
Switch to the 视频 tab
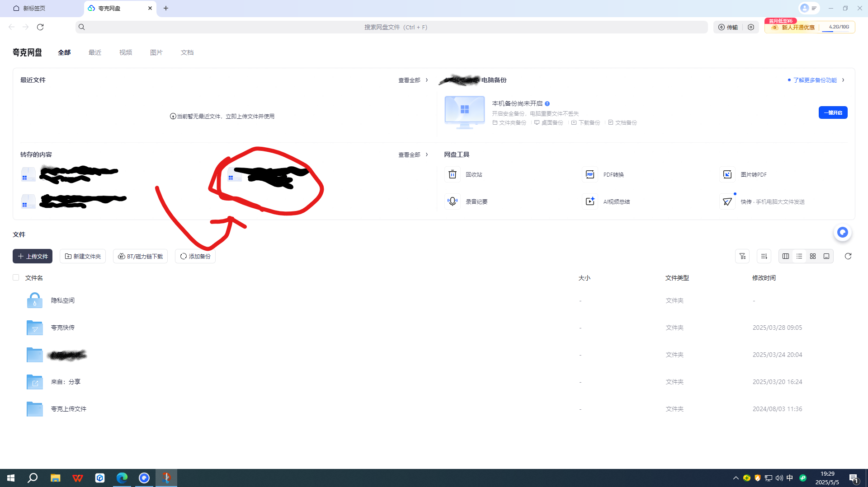[x=126, y=52]
